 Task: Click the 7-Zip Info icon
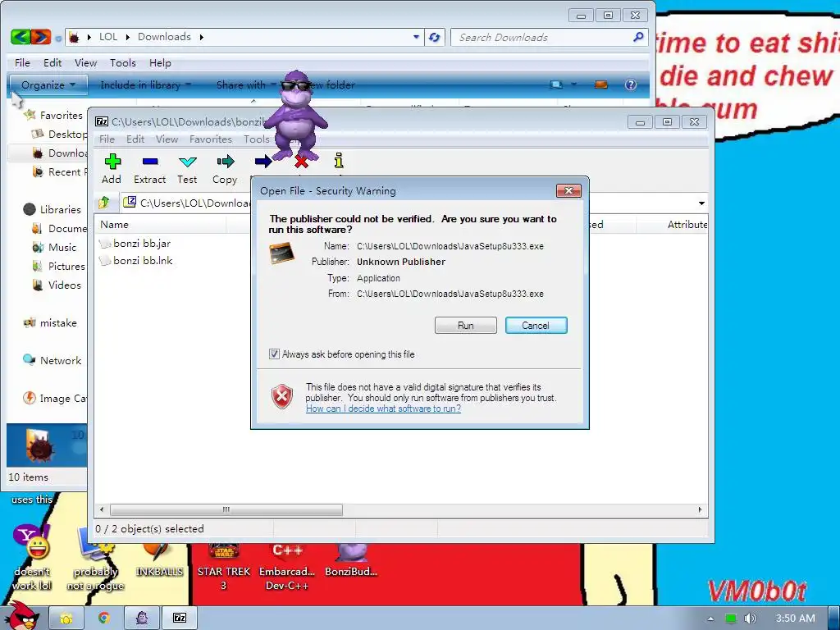pyautogui.click(x=339, y=161)
